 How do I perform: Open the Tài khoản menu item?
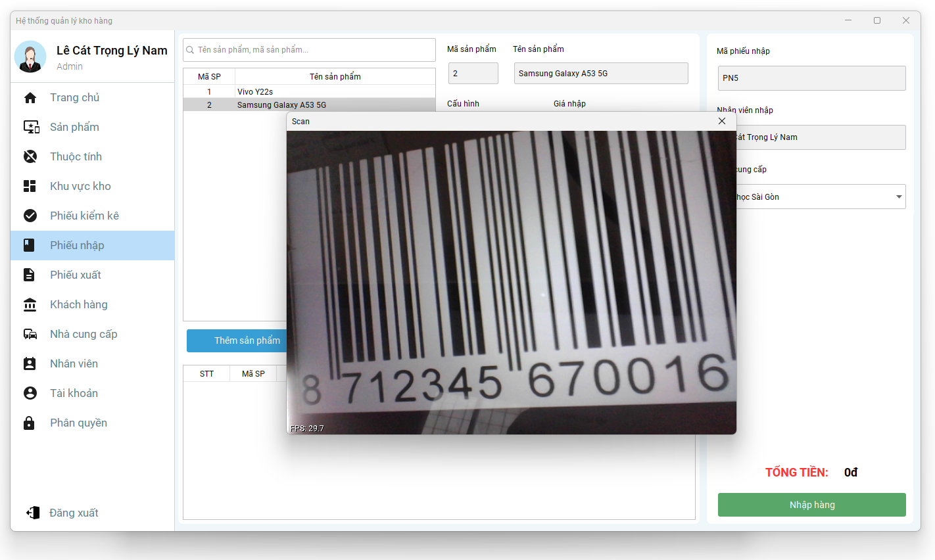tap(92, 393)
